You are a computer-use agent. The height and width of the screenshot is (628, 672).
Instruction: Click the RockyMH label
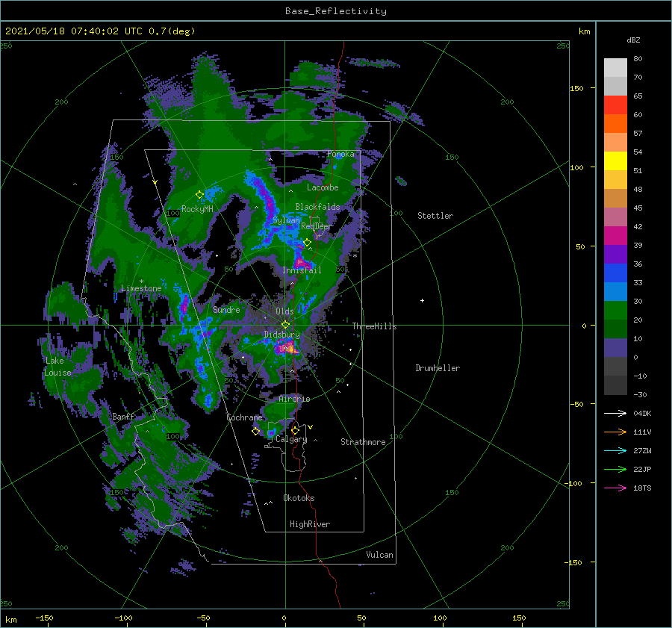tap(197, 209)
